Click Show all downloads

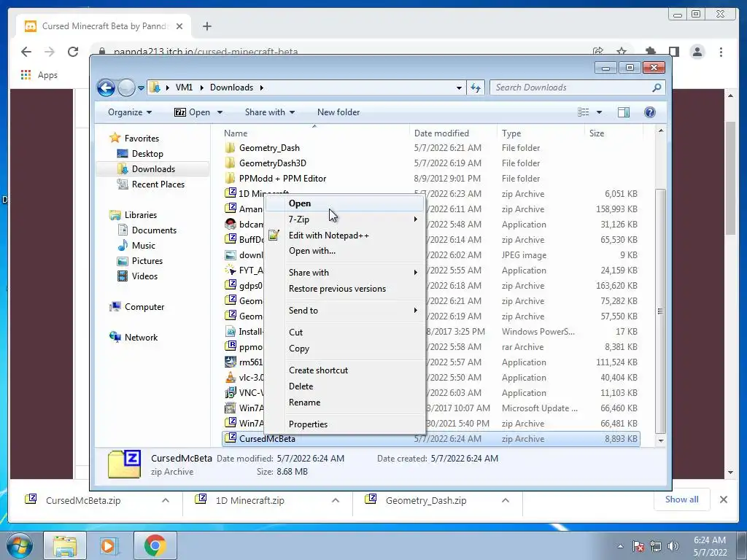click(x=682, y=499)
